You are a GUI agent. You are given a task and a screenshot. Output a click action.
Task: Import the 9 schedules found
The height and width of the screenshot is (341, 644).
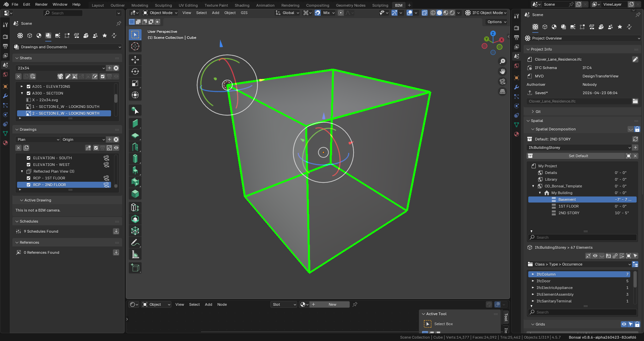(116, 231)
